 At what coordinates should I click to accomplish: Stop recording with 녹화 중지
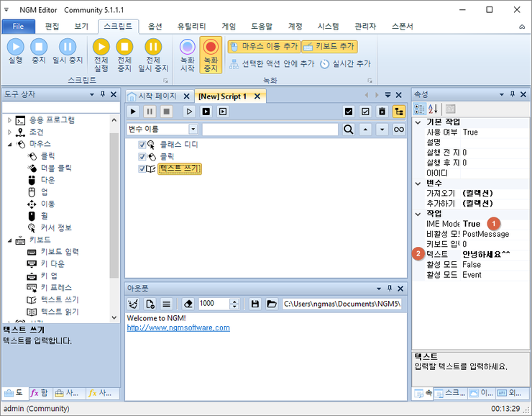(211, 55)
